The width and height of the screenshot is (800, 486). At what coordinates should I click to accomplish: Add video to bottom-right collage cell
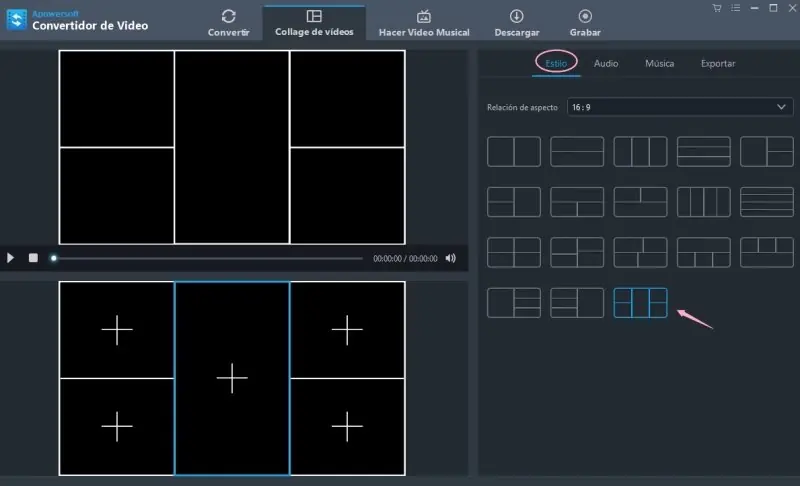point(347,426)
